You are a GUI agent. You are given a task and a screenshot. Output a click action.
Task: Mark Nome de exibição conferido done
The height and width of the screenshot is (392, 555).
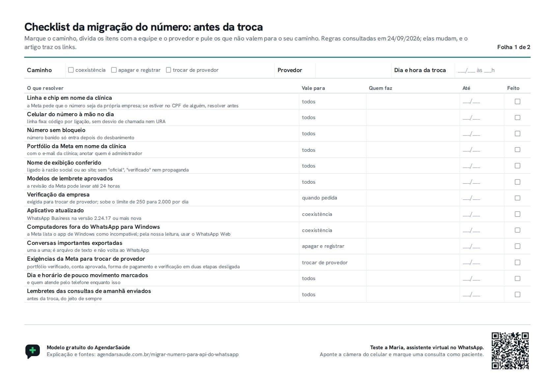[x=517, y=166]
